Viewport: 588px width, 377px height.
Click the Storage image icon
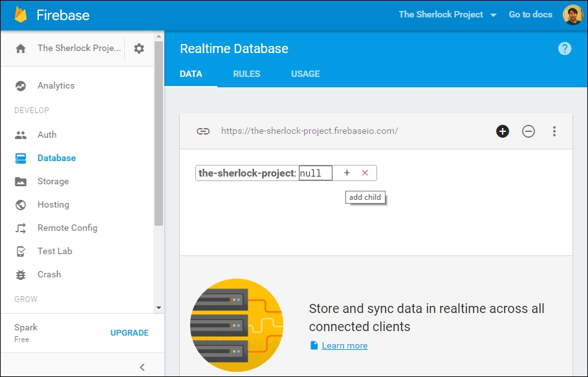21,182
